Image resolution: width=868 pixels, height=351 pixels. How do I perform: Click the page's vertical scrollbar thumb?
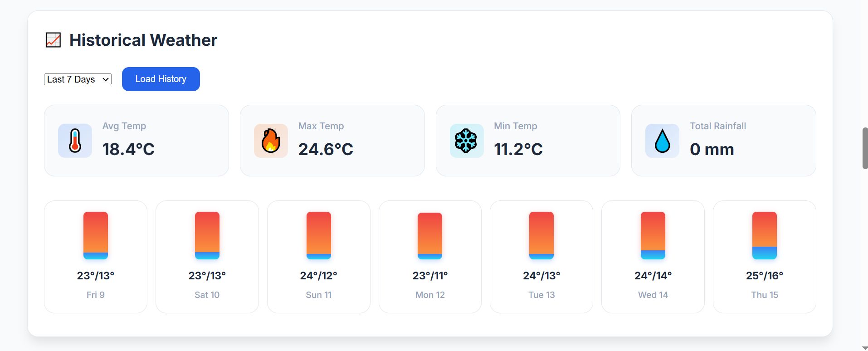[x=865, y=148]
